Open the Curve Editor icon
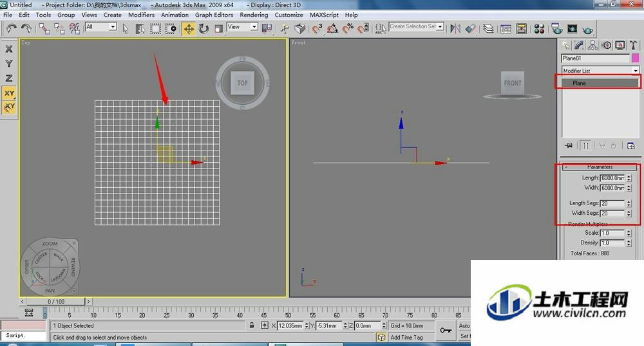This screenshot has width=644, height=346. 506,29
